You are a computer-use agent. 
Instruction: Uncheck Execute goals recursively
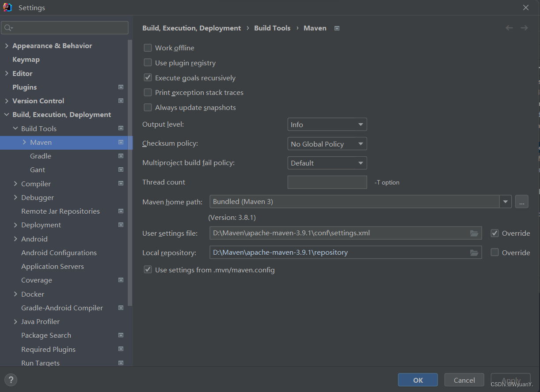(148, 78)
